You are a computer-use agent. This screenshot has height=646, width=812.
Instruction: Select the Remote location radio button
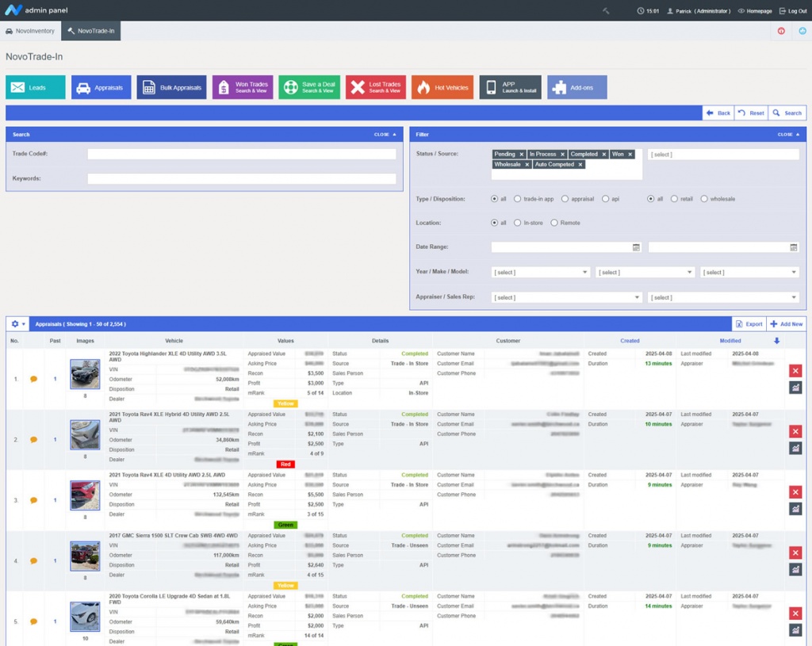(x=554, y=223)
